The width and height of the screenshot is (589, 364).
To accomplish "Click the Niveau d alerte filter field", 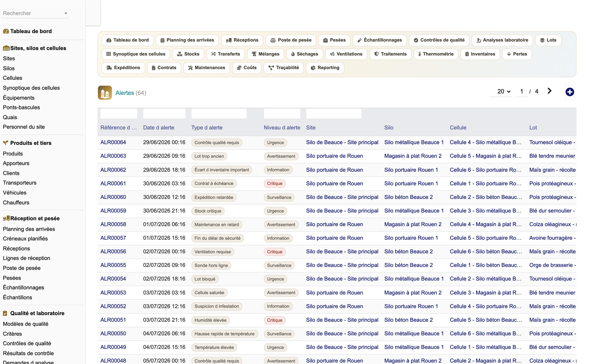I will [282, 114].
